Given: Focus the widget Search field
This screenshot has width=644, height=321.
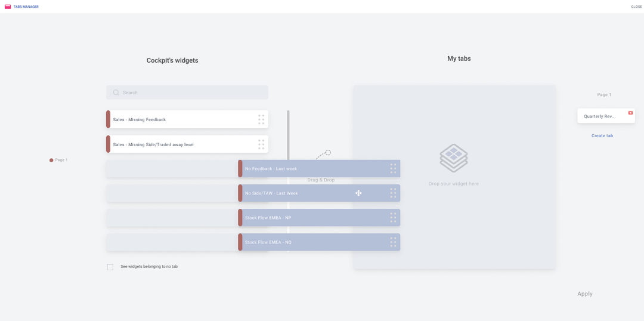Looking at the screenshot, I should (x=187, y=92).
